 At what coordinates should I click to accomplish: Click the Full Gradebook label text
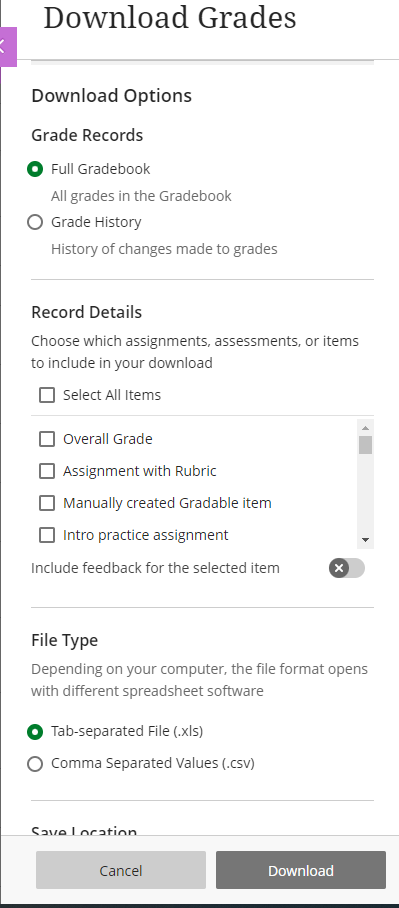click(x=101, y=169)
